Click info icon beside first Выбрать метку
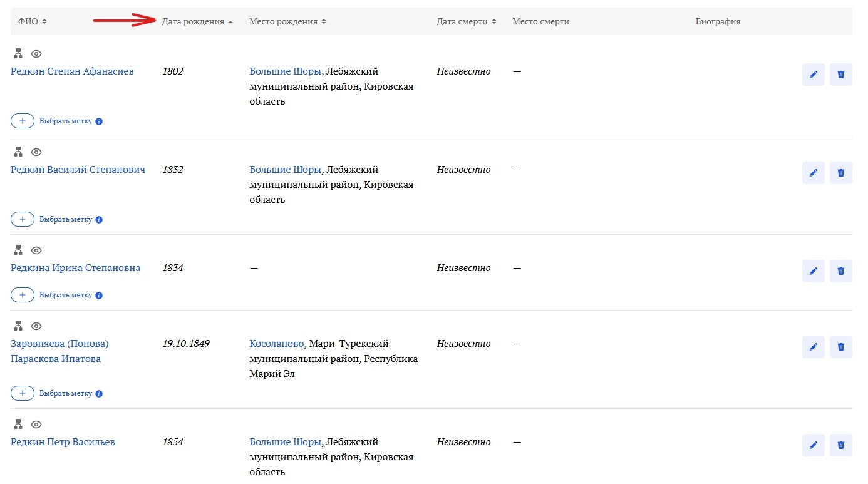Image resolution: width=868 pixels, height=484 pixels. (99, 121)
